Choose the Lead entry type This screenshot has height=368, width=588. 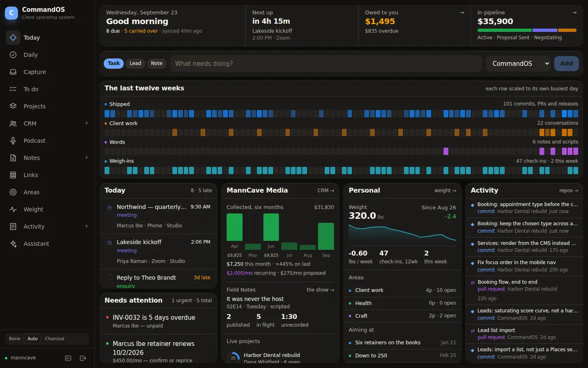pyautogui.click(x=135, y=63)
